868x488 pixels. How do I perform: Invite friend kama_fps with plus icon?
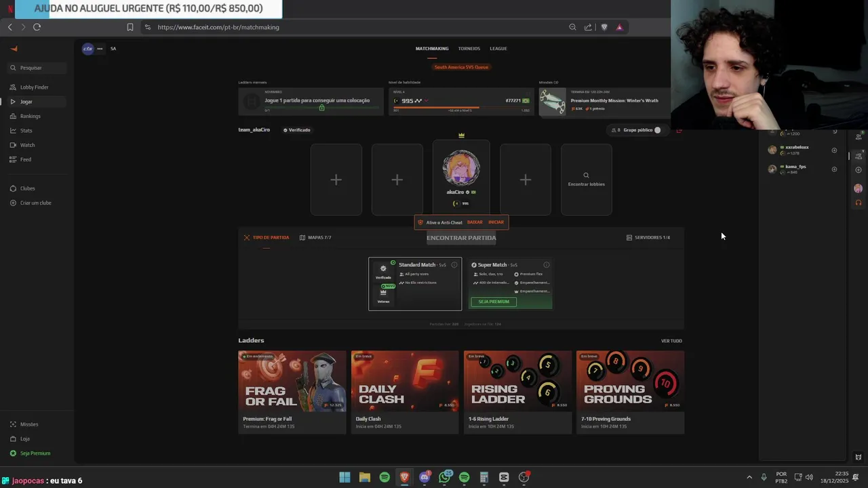tap(834, 169)
